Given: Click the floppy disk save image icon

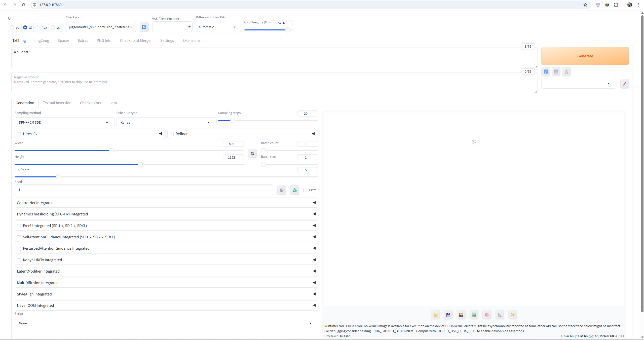Looking at the screenshot, I should [x=448, y=315].
